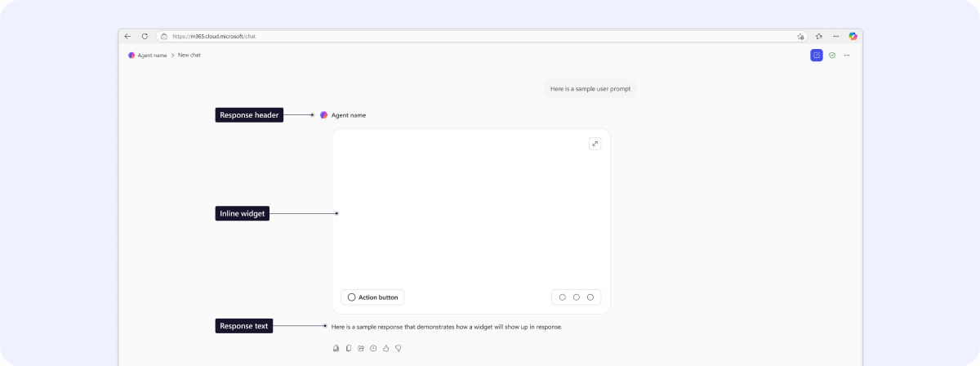Click the agent avatar in response header
Viewport: 980px width, 366px height.
324,115
